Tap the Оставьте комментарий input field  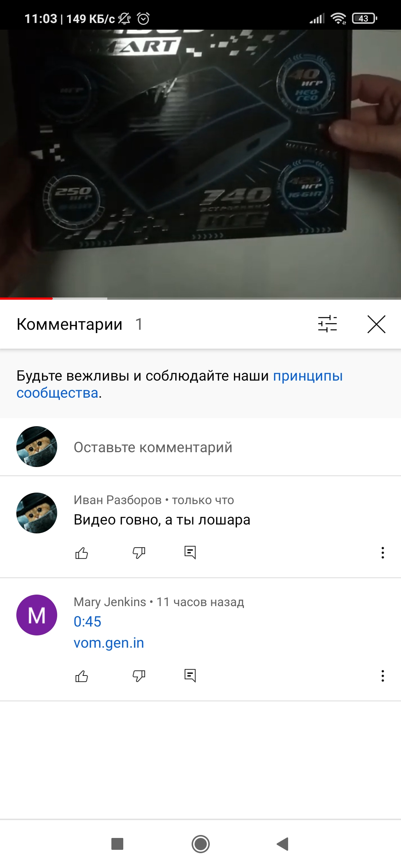(153, 447)
